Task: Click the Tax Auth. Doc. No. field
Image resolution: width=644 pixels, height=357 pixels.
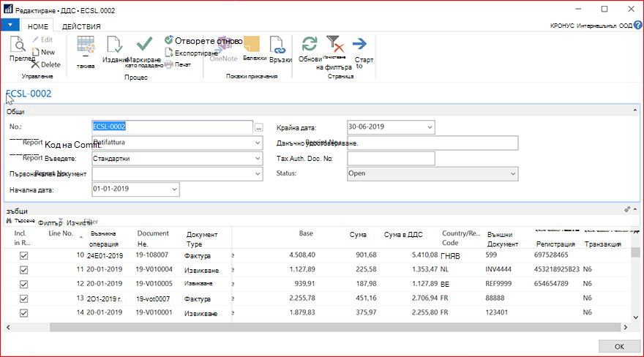Action: (391, 159)
